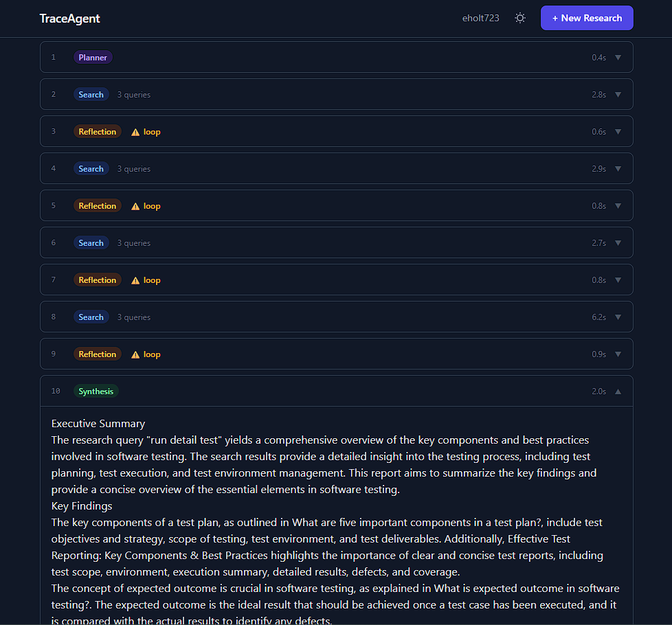Expand step 1 Planner details
Viewport: 672px width, 625px height.
click(618, 57)
